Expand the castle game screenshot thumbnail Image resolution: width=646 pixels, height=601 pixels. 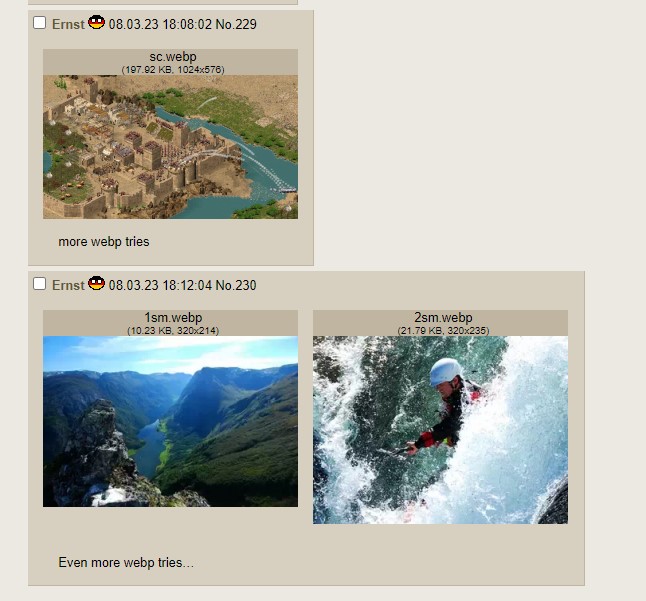coord(170,147)
